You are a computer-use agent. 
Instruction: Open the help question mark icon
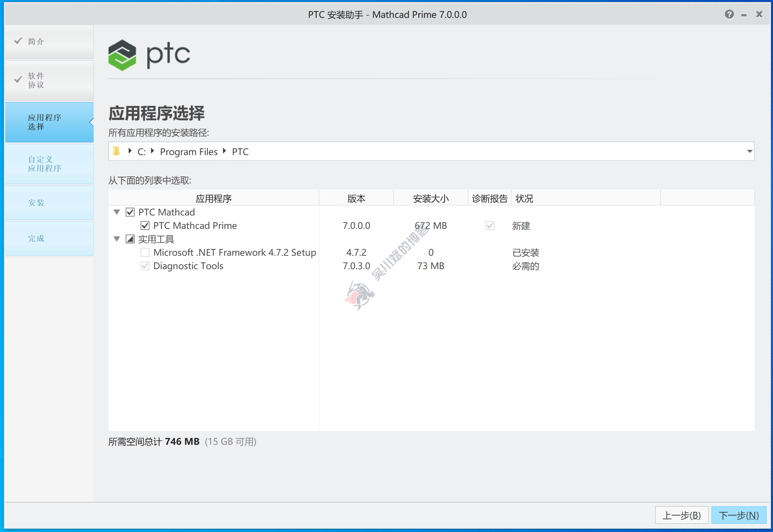click(x=729, y=14)
